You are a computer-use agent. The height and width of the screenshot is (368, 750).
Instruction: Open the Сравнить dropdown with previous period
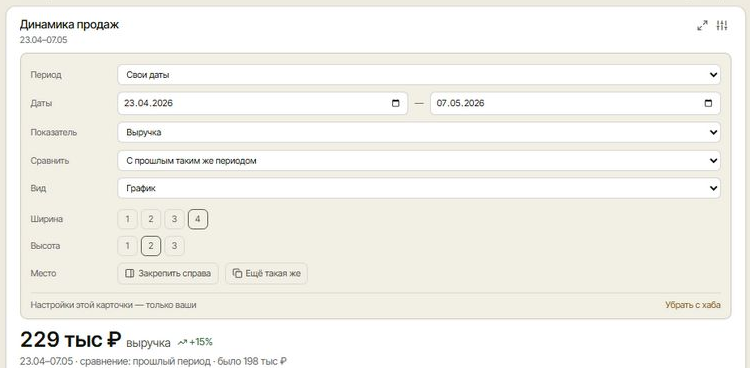419,161
